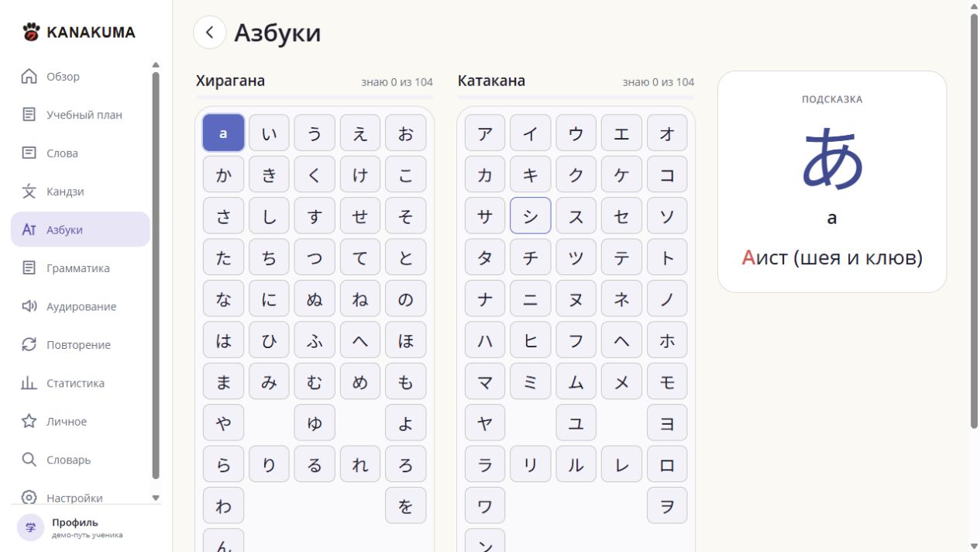980x552 pixels.
Task: Click the Статистика bar chart icon
Action: coord(29,383)
